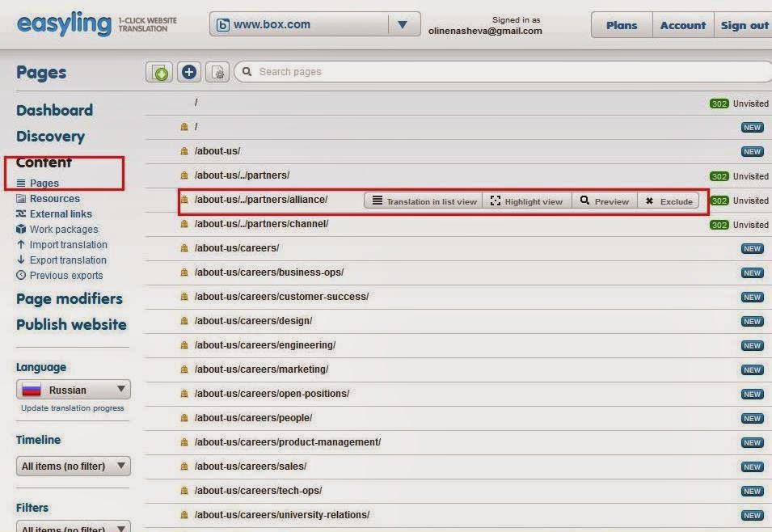Click the add page plus icon
Image resolution: width=772 pixels, height=532 pixels.
189,72
